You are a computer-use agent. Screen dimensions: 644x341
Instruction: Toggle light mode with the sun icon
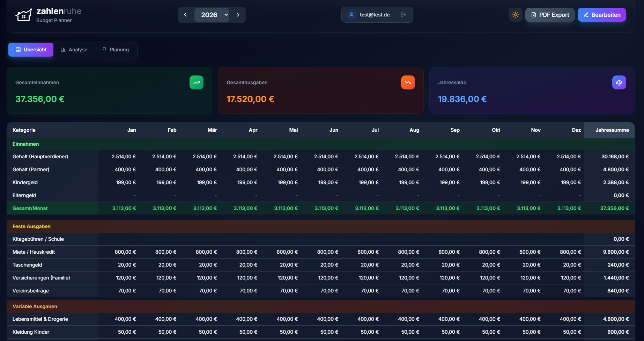point(515,15)
